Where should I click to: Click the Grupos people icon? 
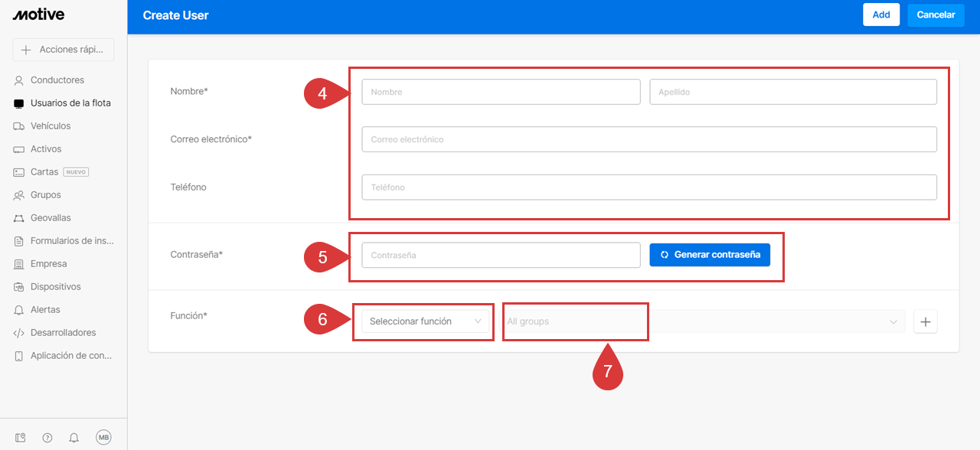(x=19, y=195)
